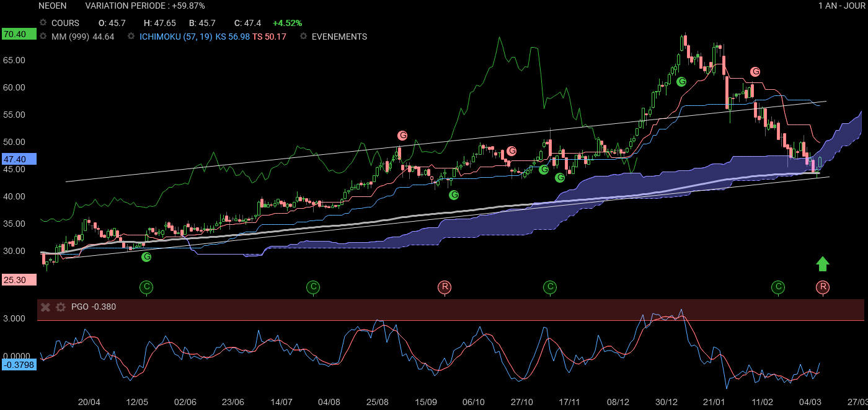Open C event marker between 27/10 and 17/11
This screenshot has height=410, width=868.
click(x=549, y=287)
